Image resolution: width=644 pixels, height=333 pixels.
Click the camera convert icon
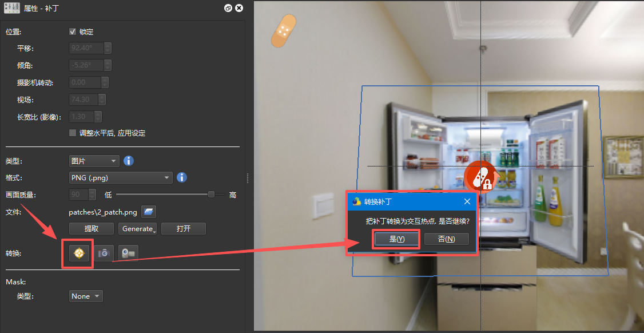coord(104,253)
